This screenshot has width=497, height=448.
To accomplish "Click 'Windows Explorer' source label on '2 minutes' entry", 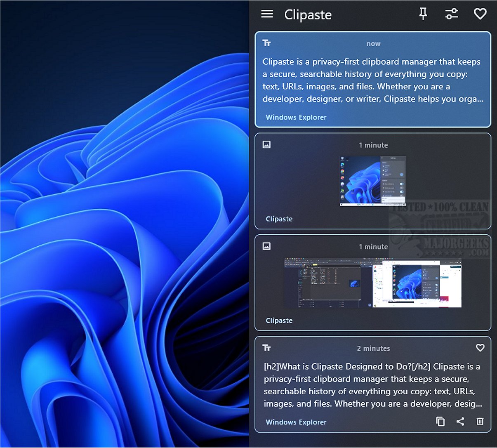I will [x=296, y=422].
